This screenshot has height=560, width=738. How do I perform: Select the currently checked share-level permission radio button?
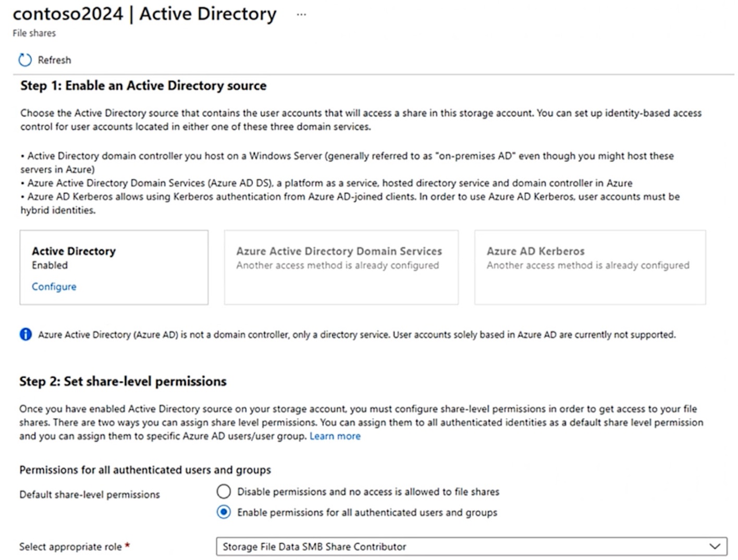[x=224, y=513]
